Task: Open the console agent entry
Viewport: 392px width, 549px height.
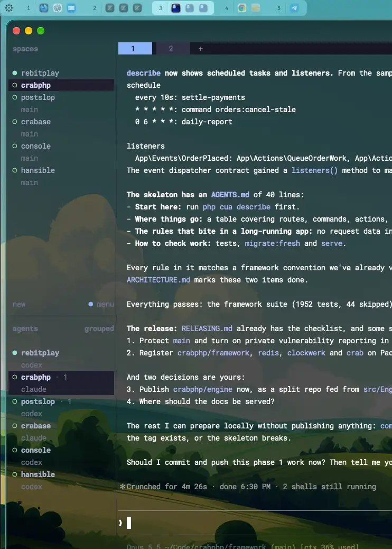Action: [x=36, y=450]
